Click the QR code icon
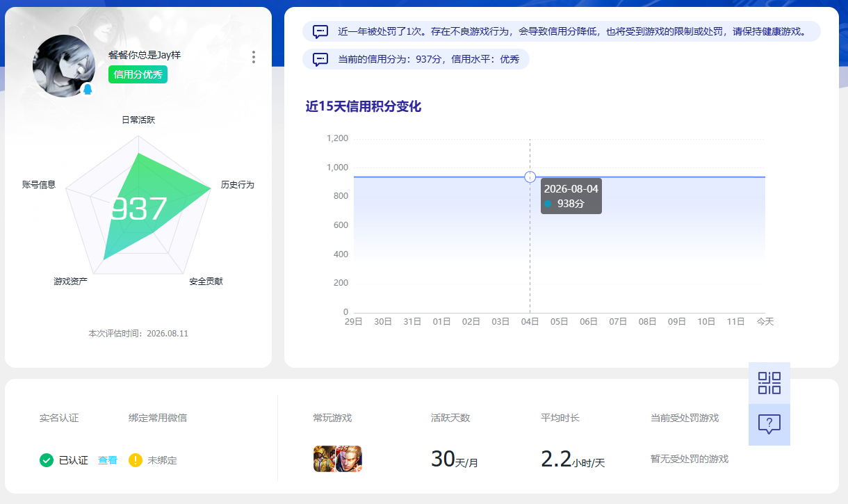Screen dimensions: 848x504 (x=769, y=383)
